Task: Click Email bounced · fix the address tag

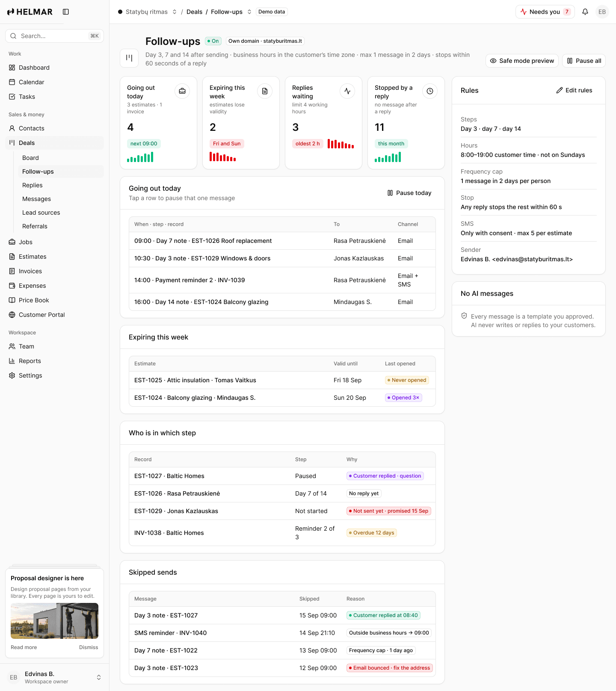Action: 390,668
